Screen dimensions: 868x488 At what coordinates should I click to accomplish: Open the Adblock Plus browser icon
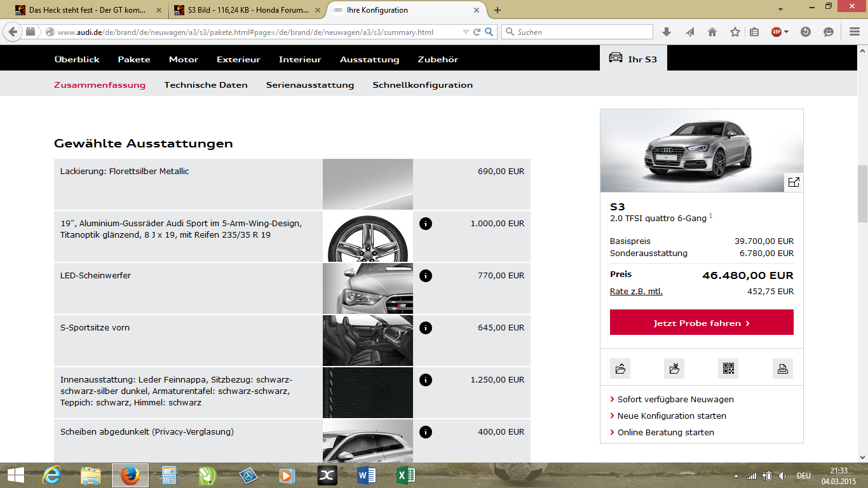776,30
